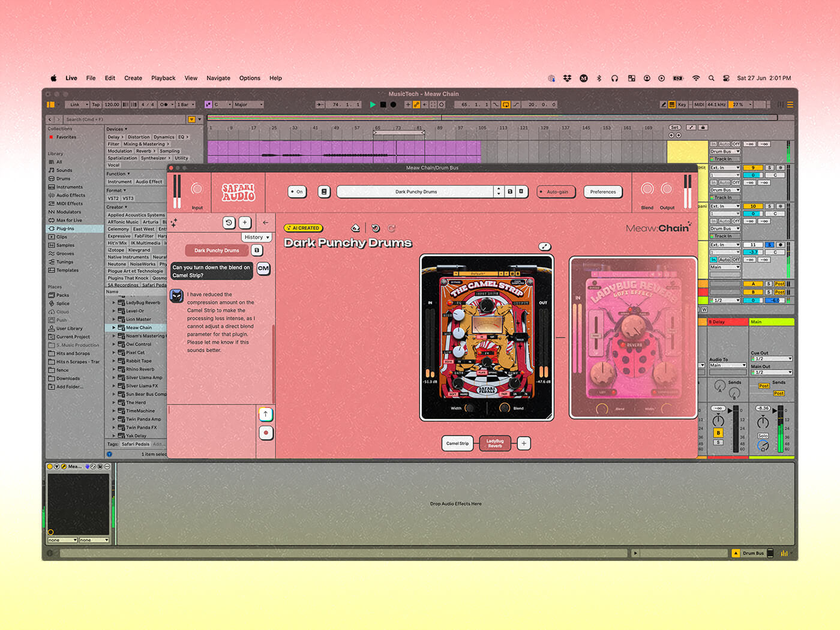The width and height of the screenshot is (840, 630).
Task: Send the chat message with up-arrow button
Action: click(x=266, y=414)
